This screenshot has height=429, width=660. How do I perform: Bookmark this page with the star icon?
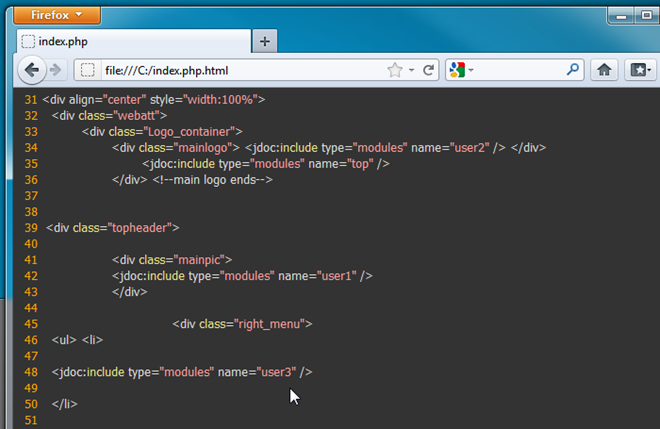pos(395,70)
